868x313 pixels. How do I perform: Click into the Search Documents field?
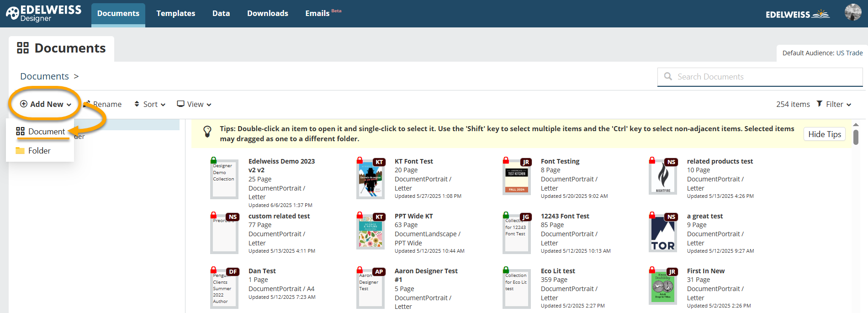760,77
